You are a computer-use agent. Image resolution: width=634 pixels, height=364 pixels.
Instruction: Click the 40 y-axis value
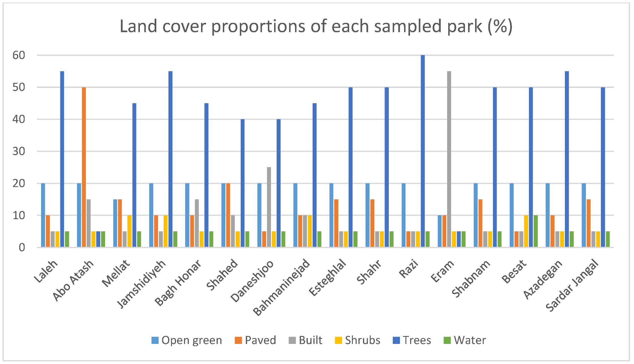pyautogui.click(x=19, y=119)
